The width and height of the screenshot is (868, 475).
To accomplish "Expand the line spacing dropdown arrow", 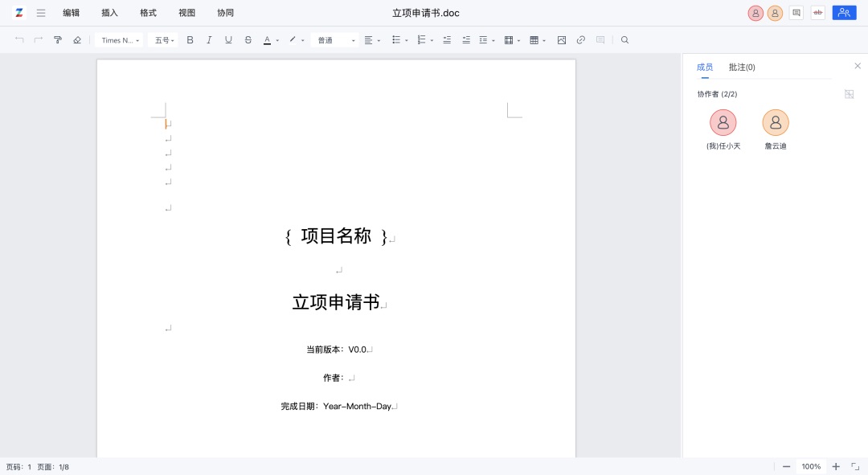I will point(493,40).
